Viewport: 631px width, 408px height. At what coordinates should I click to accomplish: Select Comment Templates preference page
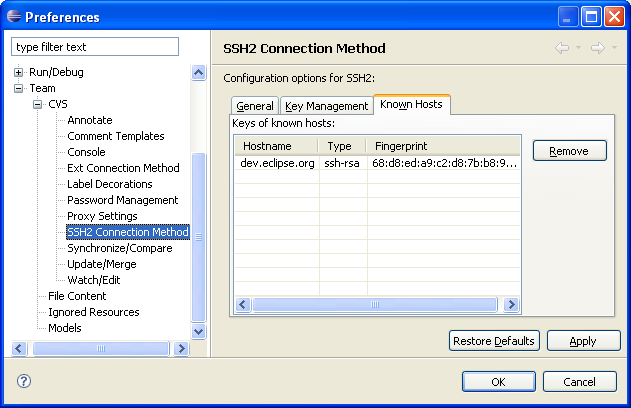pyautogui.click(x=116, y=136)
